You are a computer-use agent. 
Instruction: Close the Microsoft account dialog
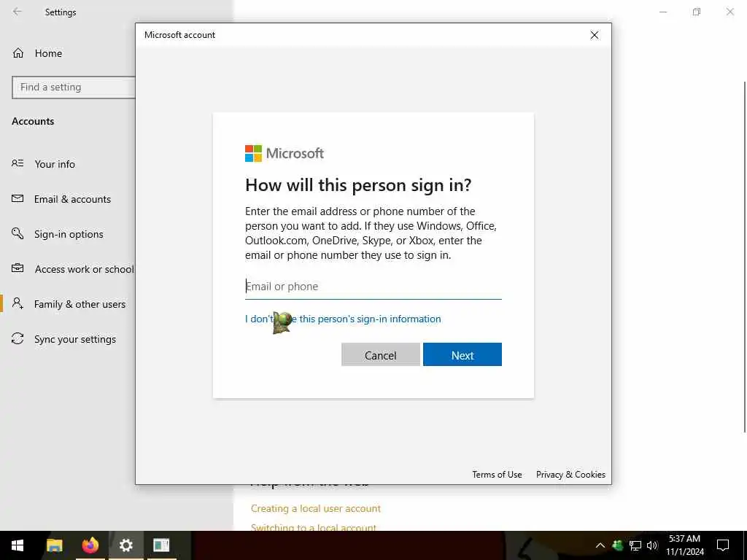(x=594, y=35)
